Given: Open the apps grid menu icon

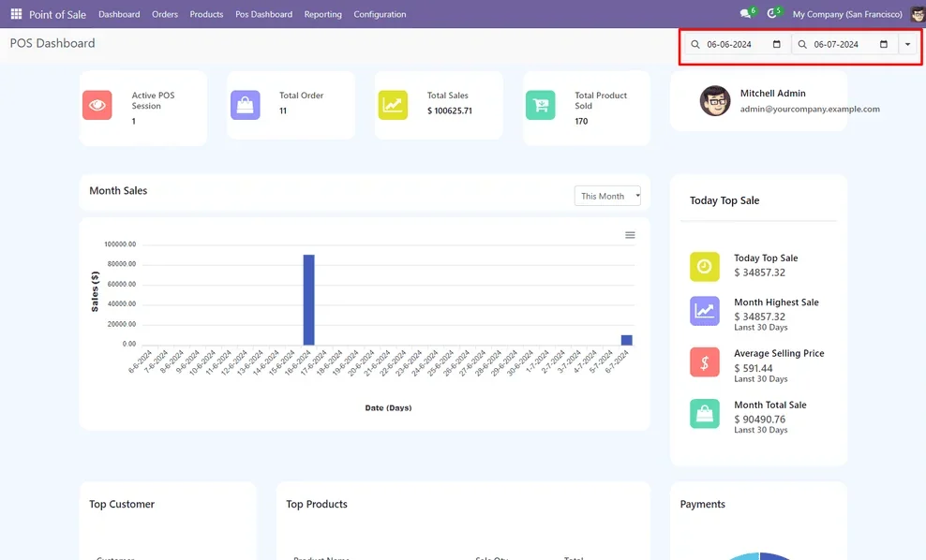Looking at the screenshot, I should click(x=16, y=14).
